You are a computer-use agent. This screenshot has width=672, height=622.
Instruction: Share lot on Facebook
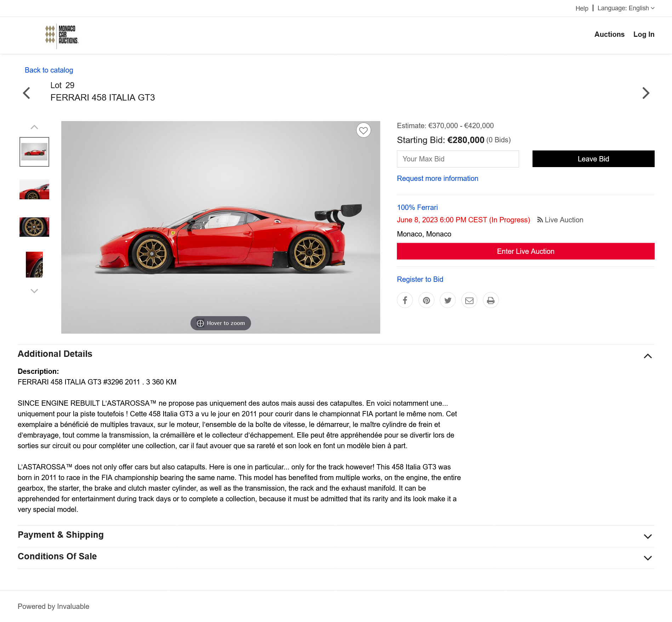(405, 300)
